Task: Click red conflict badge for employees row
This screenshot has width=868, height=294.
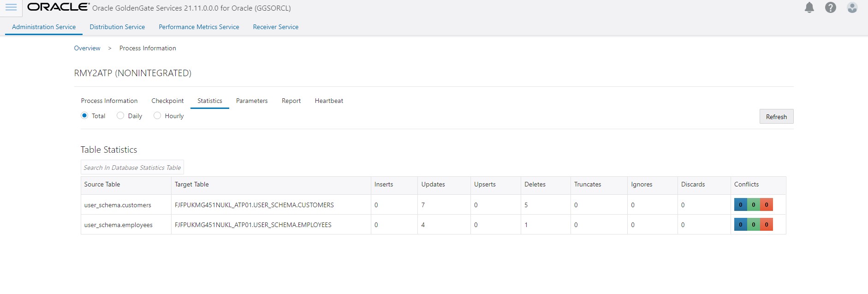Action: (x=767, y=224)
